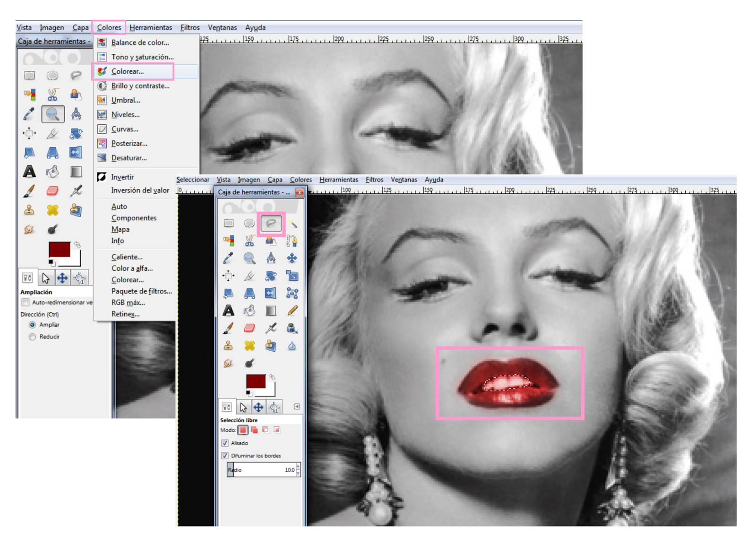This screenshot has height=535, width=756.
Task: Select Bucket Fill in front toolbox
Action: (x=249, y=311)
